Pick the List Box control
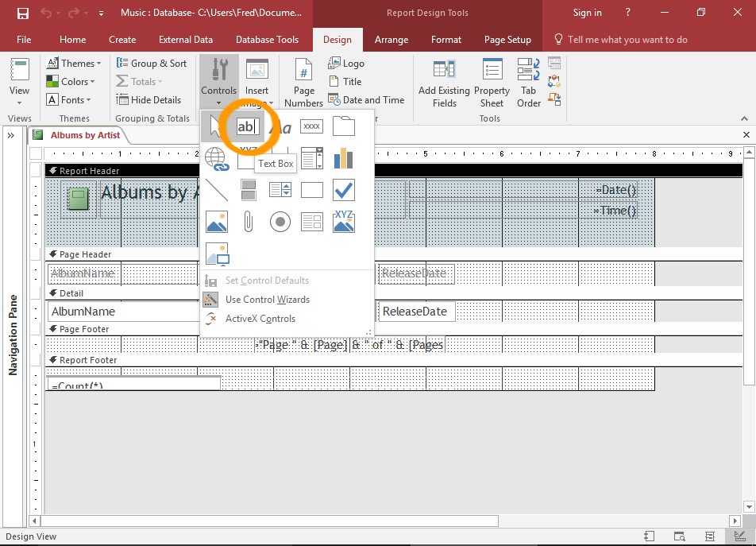756x546 pixels. pyautogui.click(x=280, y=190)
